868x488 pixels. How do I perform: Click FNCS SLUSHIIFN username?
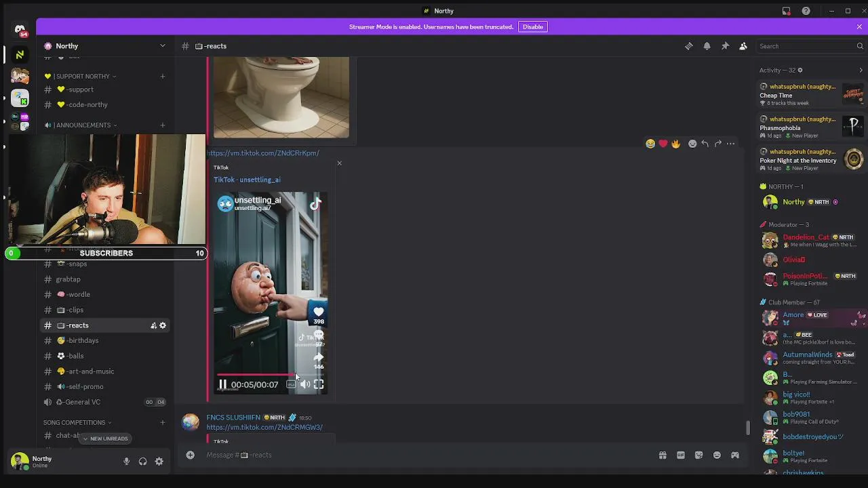[x=233, y=418]
